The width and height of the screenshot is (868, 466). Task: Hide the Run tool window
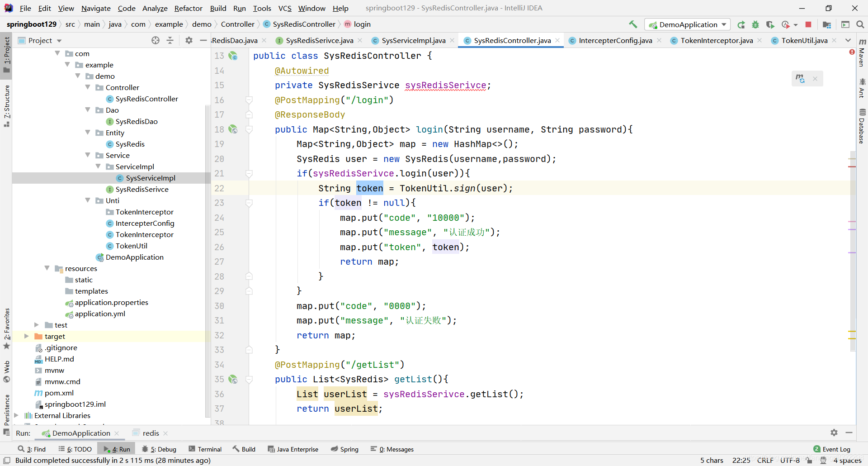[x=849, y=433]
